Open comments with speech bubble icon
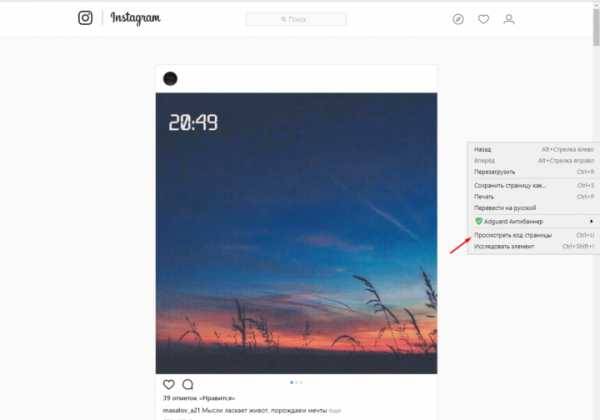 (188, 384)
